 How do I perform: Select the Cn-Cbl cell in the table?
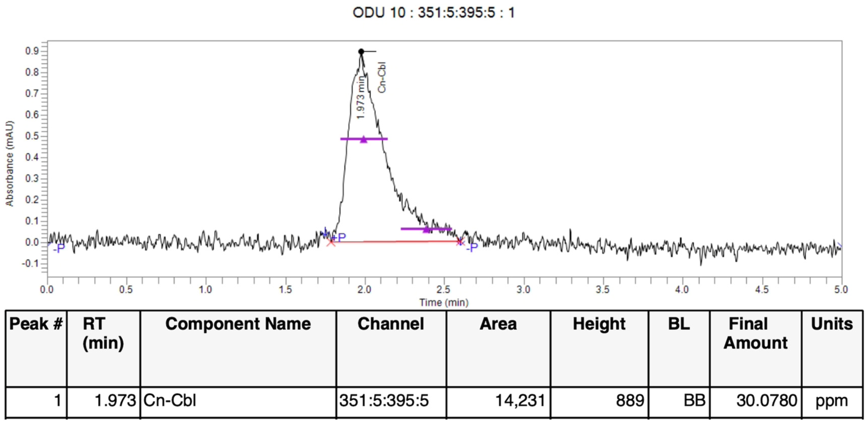pos(170,401)
